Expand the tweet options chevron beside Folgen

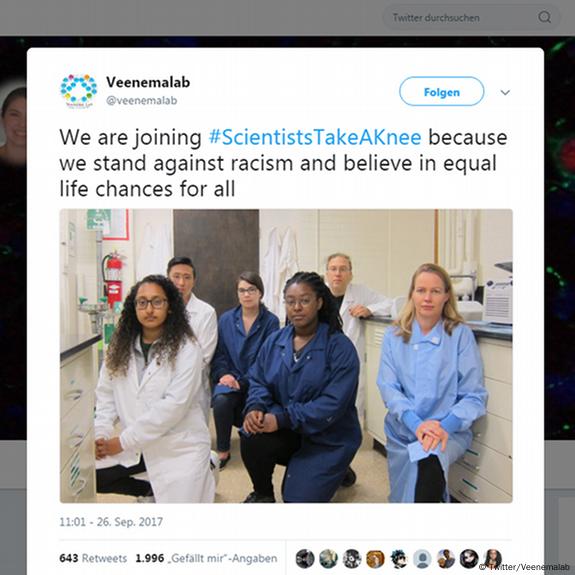pyautogui.click(x=505, y=92)
